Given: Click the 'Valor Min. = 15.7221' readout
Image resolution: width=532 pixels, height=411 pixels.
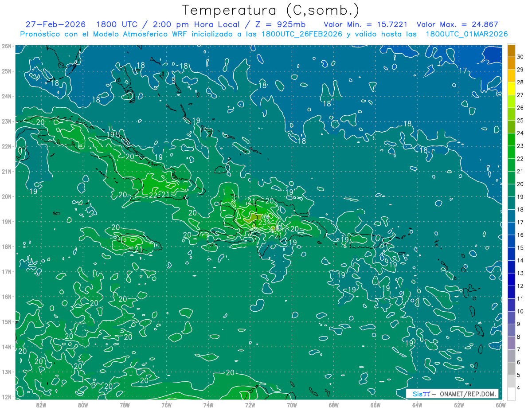Looking at the screenshot, I should point(365,24).
